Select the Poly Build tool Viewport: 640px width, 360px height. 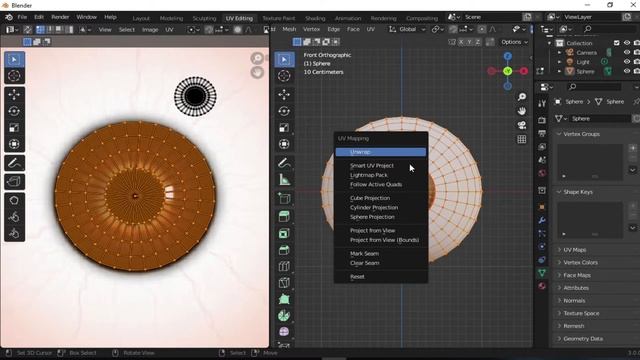point(284,299)
